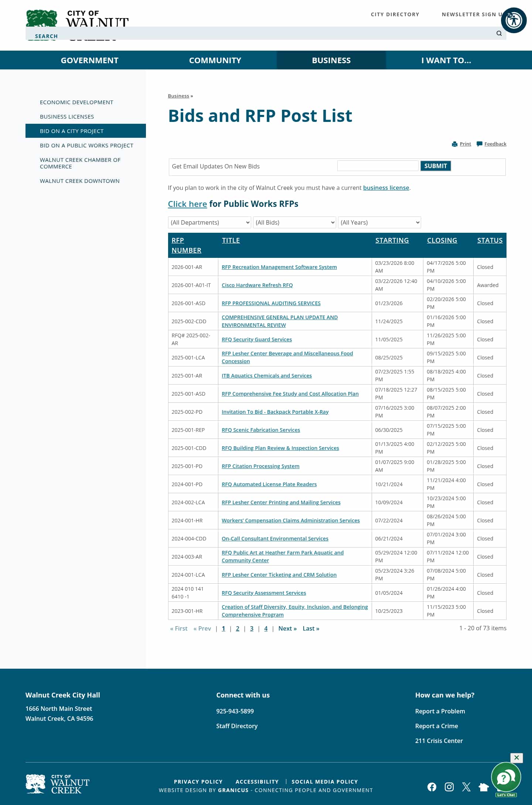Click the feedback speech bubble icon

480,144
